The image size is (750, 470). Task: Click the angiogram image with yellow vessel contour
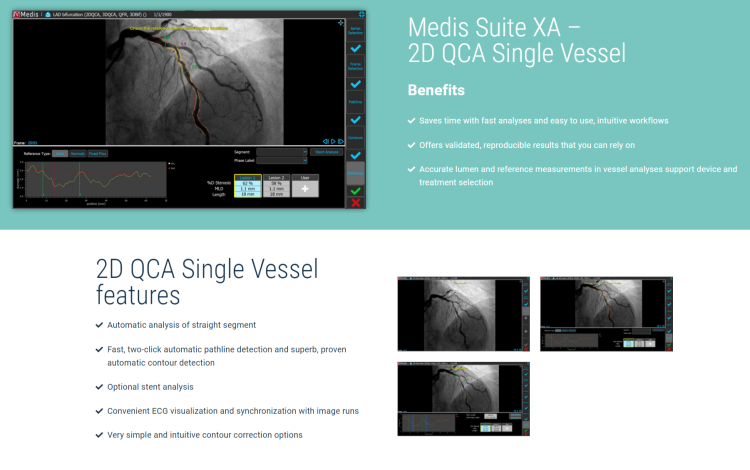[194, 81]
